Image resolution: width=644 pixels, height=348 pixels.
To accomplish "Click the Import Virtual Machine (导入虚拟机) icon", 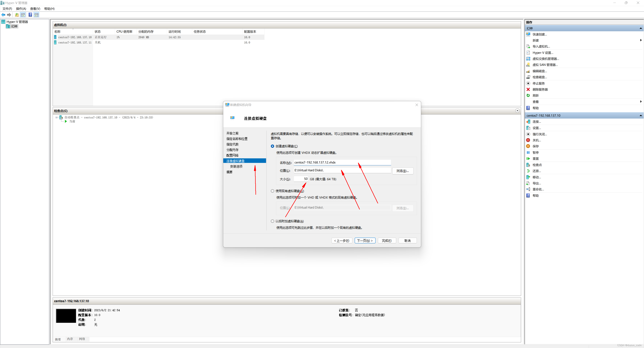I will [528, 46].
